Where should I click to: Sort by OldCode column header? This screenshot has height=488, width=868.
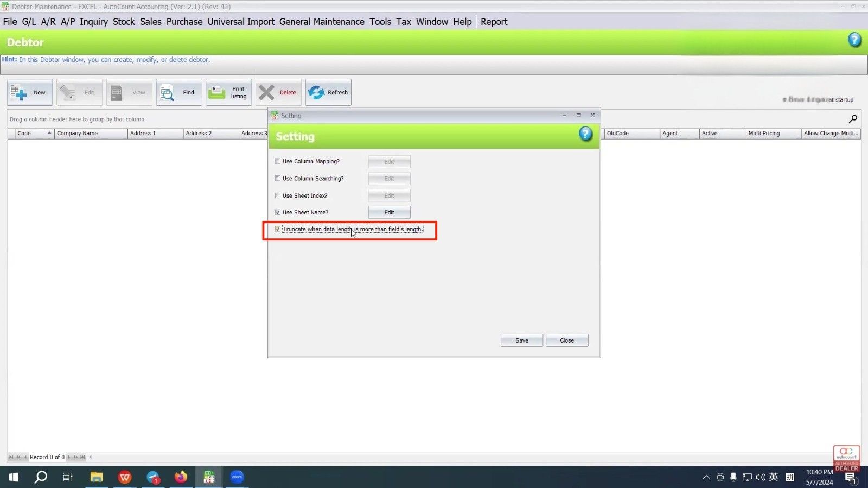(x=631, y=134)
